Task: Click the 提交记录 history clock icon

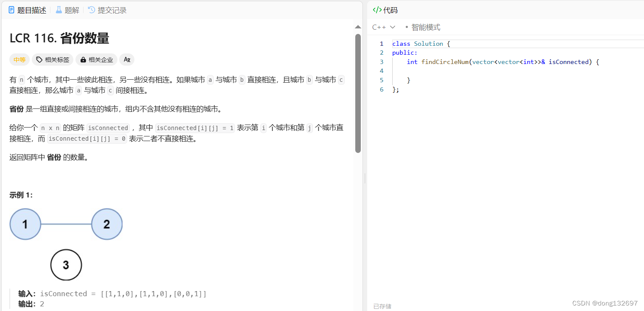Action: 92,10
